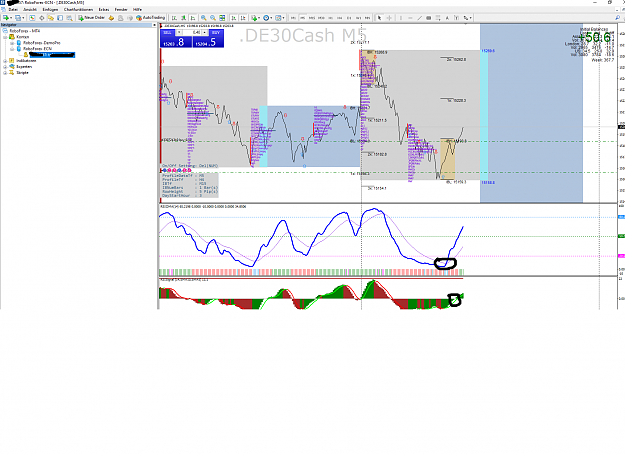Screen dimensions: 625x454
Task: Expand the Skripte tree node
Action: click(6, 73)
